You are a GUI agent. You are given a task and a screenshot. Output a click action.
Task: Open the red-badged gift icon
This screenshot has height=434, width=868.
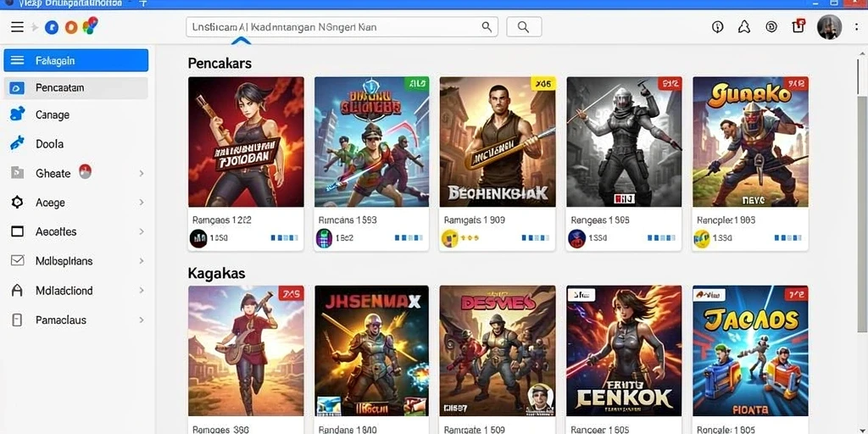[798, 25]
